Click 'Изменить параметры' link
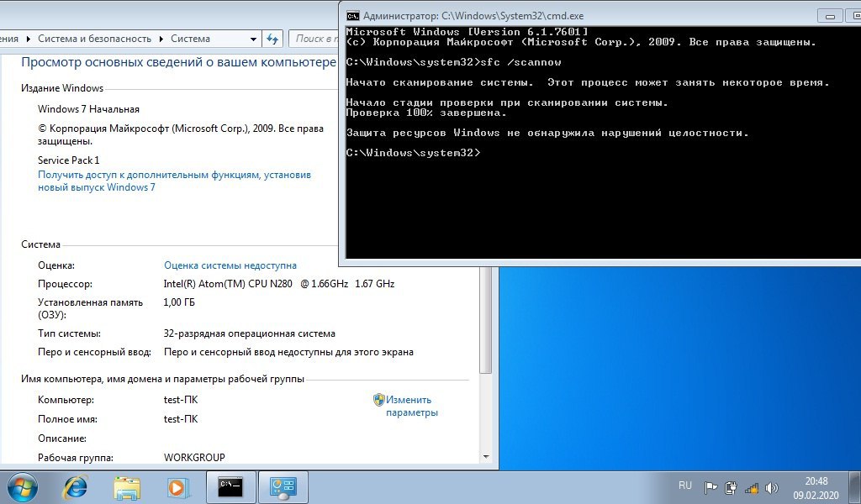This screenshot has height=504, width=861. point(411,407)
